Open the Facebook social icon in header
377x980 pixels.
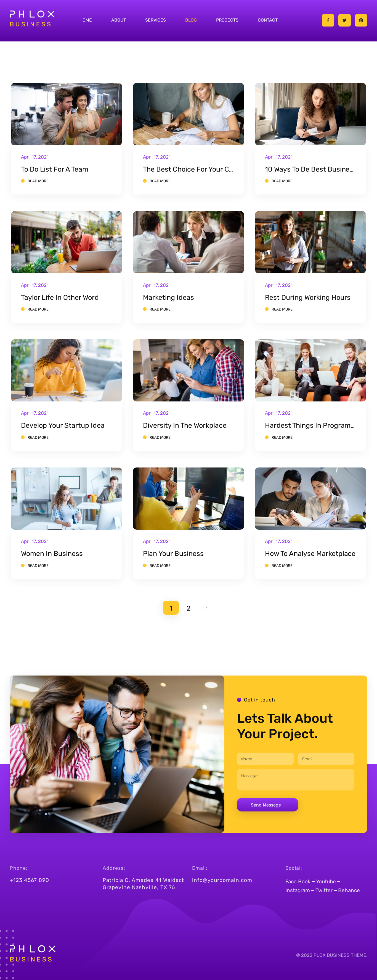coord(328,20)
